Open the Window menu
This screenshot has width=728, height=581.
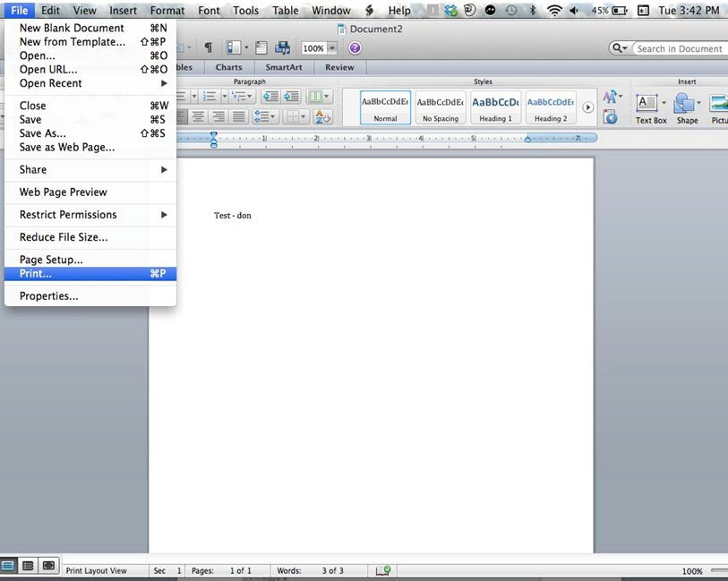(x=331, y=10)
